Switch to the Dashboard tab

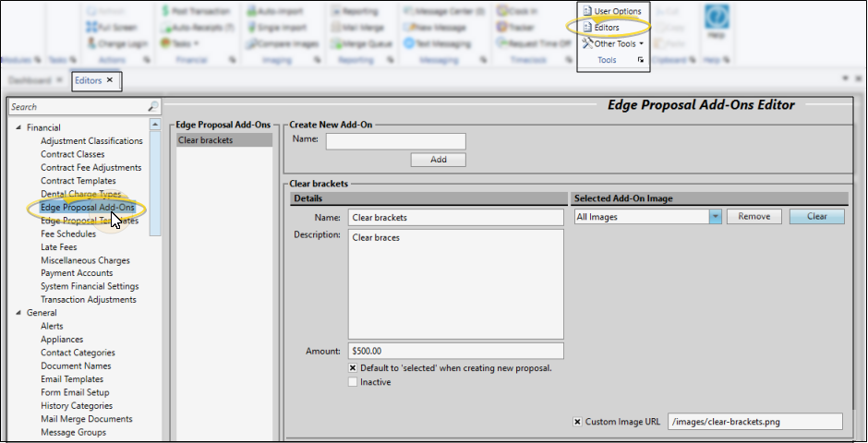point(31,80)
